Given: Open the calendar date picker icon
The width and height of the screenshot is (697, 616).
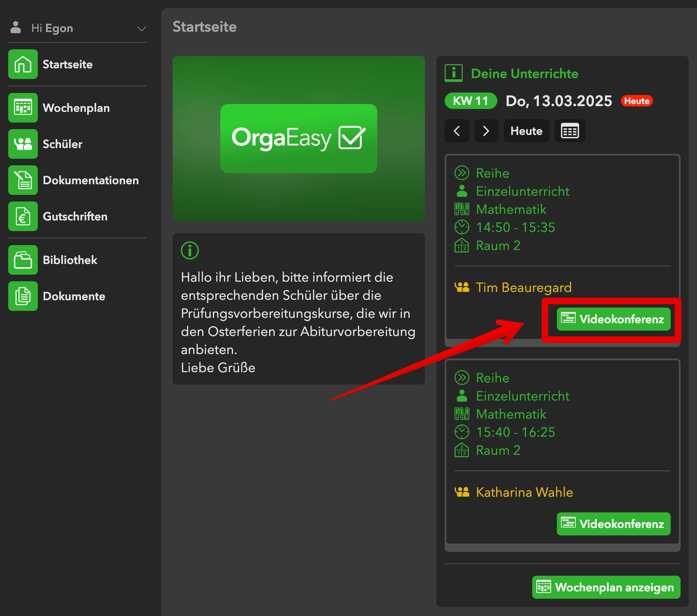Looking at the screenshot, I should click(x=570, y=131).
